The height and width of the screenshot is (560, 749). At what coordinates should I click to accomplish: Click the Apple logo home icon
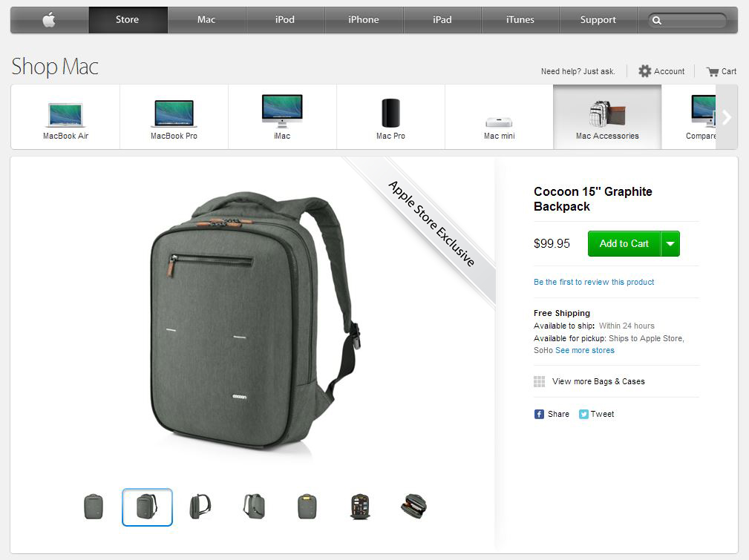pos(49,19)
